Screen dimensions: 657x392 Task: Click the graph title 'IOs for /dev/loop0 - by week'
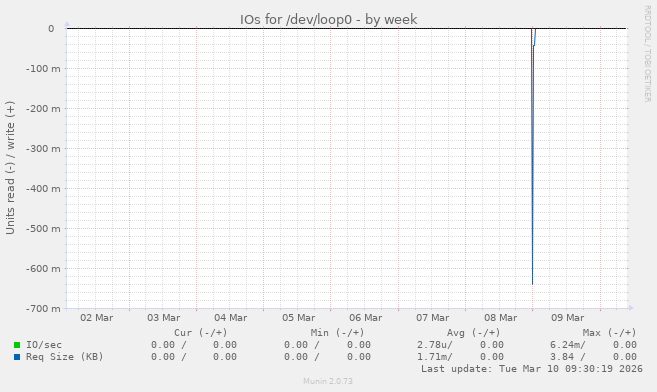pyautogui.click(x=328, y=20)
